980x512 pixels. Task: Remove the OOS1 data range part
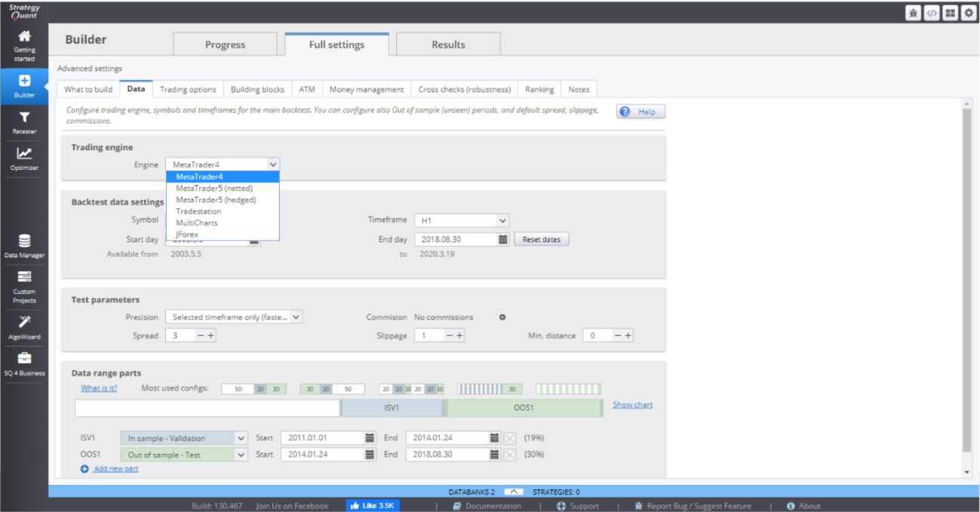510,455
